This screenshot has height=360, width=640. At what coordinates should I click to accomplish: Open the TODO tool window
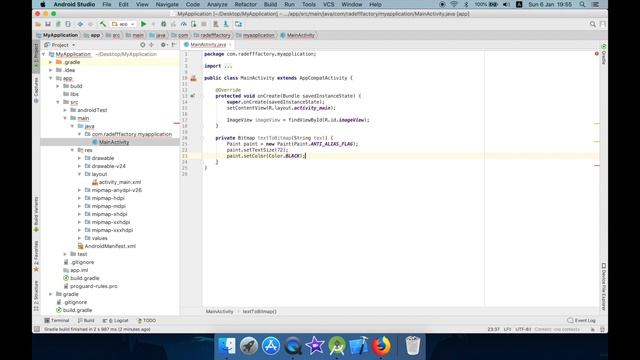[147, 320]
